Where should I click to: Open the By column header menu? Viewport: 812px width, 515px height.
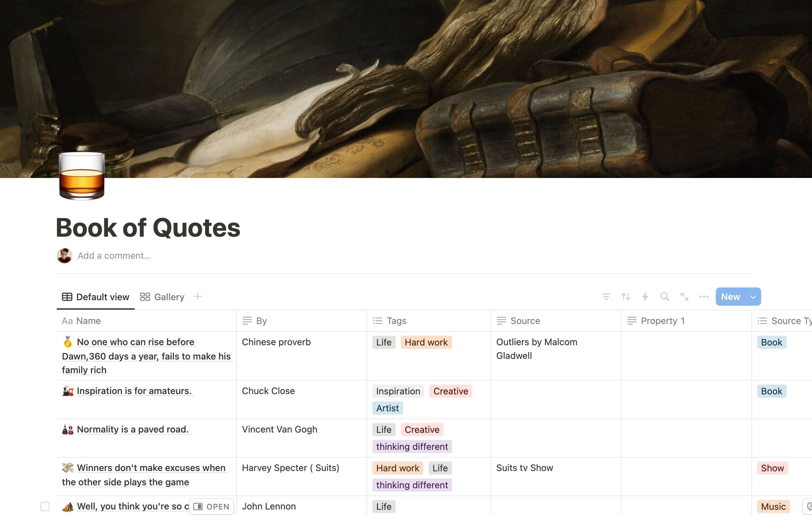coord(302,321)
